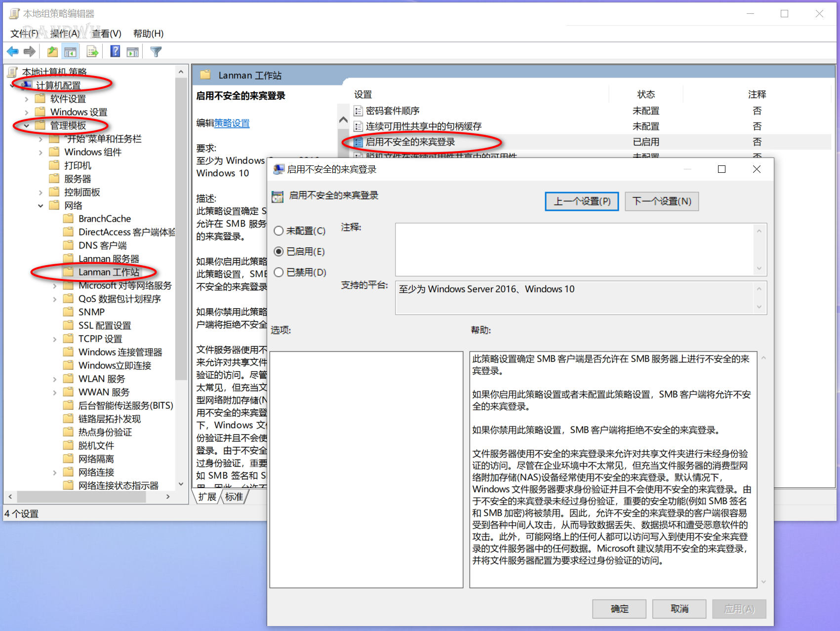The height and width of the screenshot is (631, 840).
Task: Select the Lanman 服务器 tree item
Action: tap(109, 259)
